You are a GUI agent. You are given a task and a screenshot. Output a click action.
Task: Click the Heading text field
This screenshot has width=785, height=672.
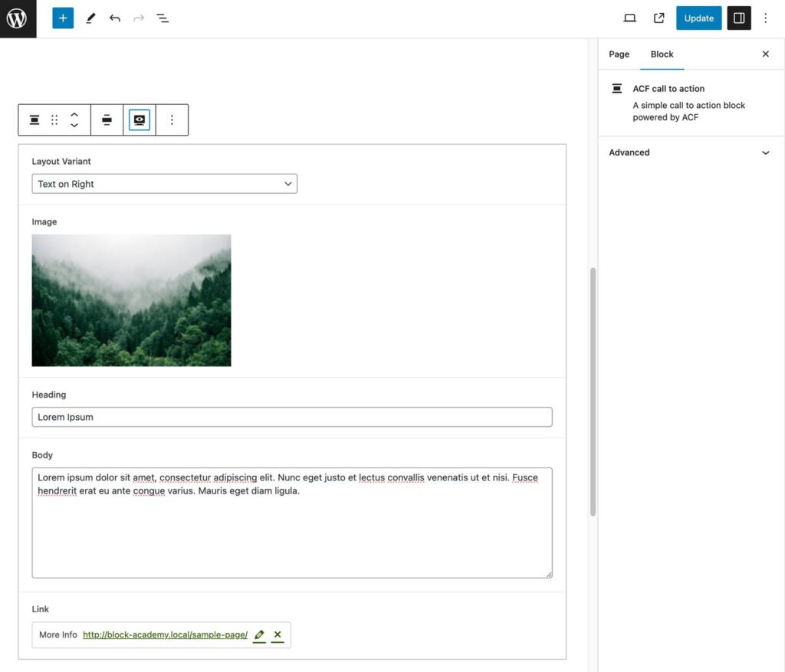[x=291, y=417]
